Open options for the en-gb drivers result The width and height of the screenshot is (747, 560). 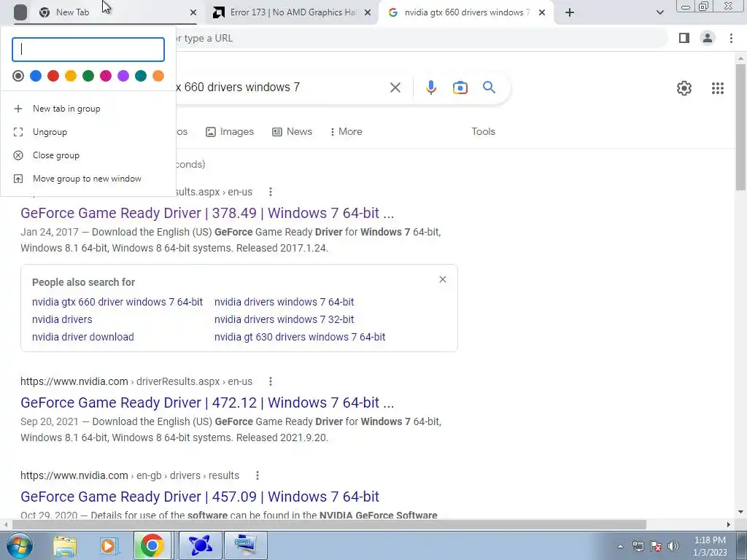[x=257, y=475]
